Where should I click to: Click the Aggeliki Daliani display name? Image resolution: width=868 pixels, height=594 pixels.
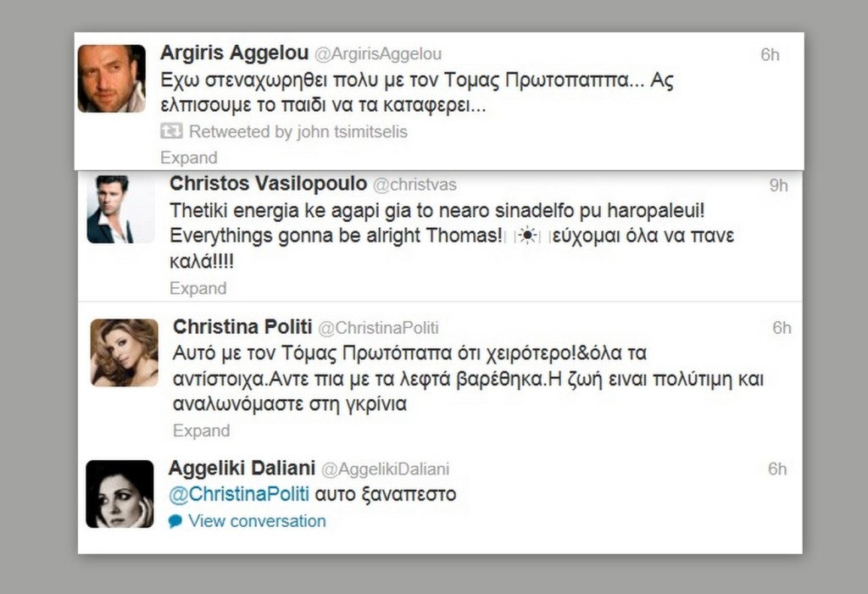[242, 469]
